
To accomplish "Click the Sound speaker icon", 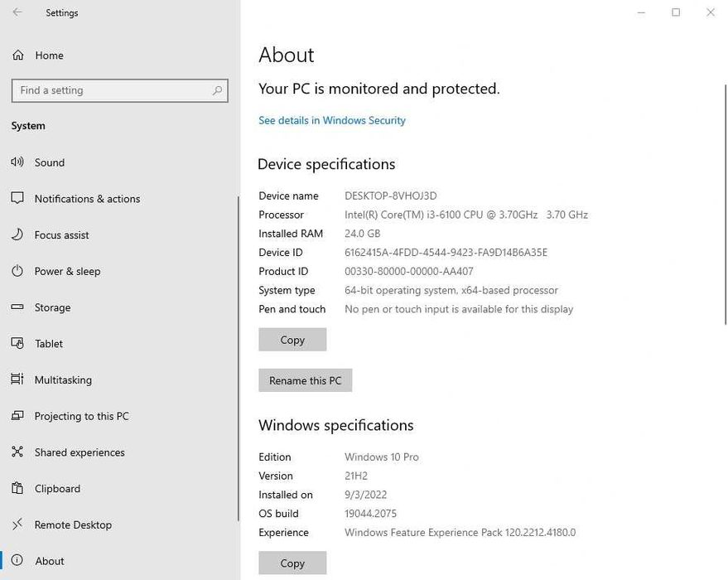I will point(17,162).
